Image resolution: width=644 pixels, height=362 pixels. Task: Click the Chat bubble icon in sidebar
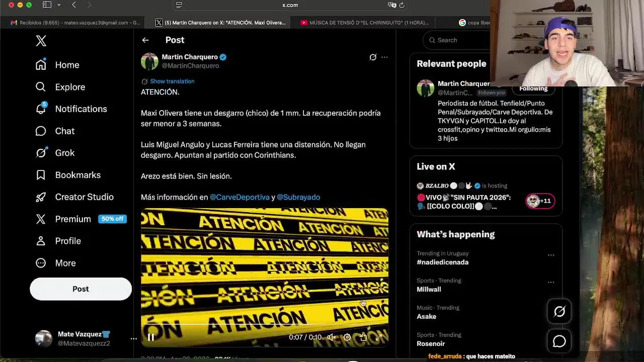click(x=41, y=131)
